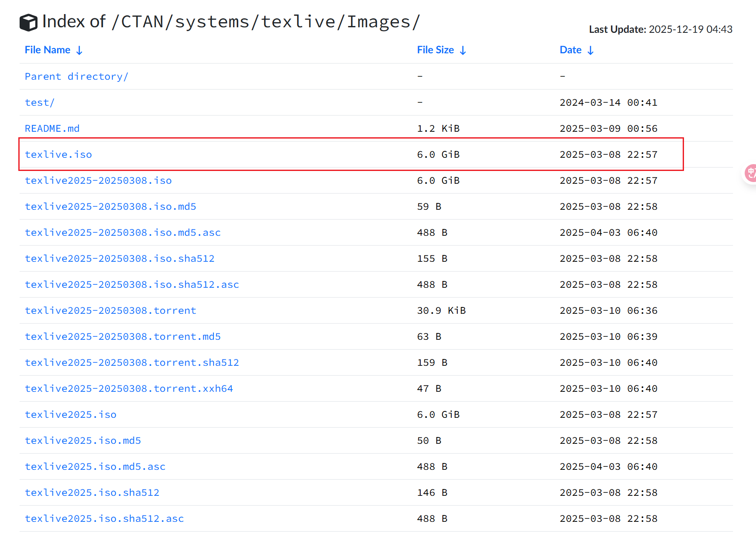Download the texlive2025-20250308.torrent file
Screen dimensions: 756x541
tap(110, 311)
